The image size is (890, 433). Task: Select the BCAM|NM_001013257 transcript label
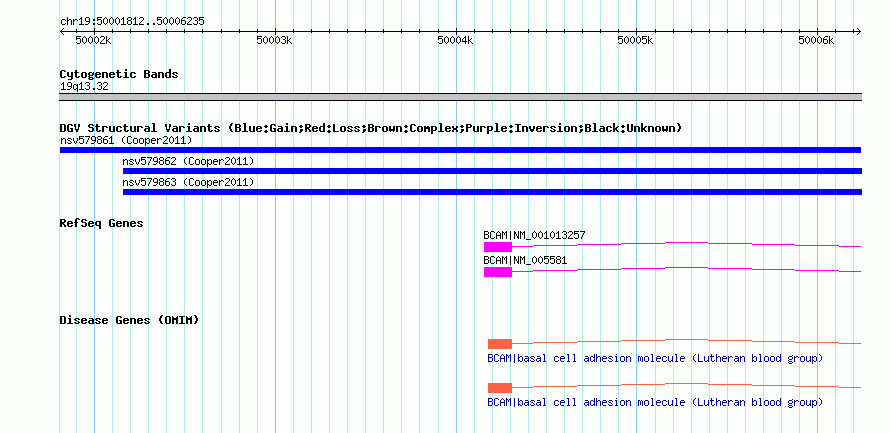click(x=534, y=235)
